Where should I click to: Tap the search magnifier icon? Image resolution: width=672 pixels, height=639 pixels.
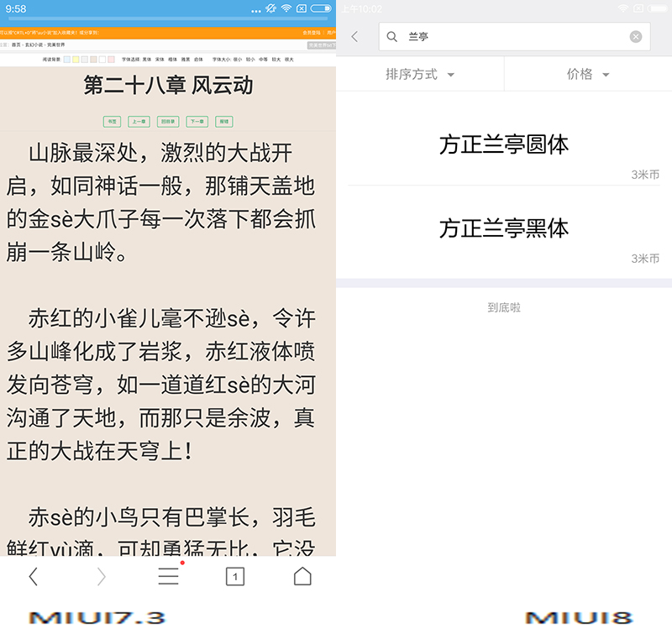(x=391, y=37)
